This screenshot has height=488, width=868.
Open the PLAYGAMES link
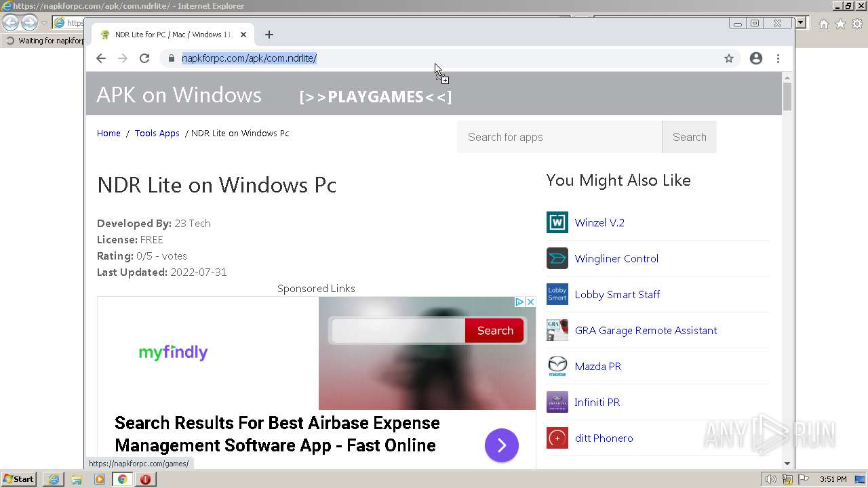376,97
